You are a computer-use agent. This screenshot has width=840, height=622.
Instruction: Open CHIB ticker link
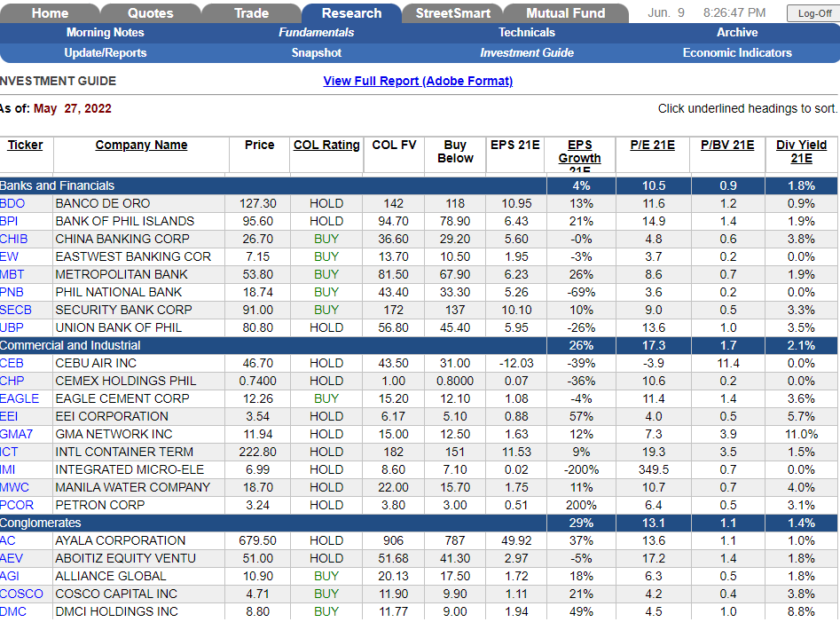14,239
